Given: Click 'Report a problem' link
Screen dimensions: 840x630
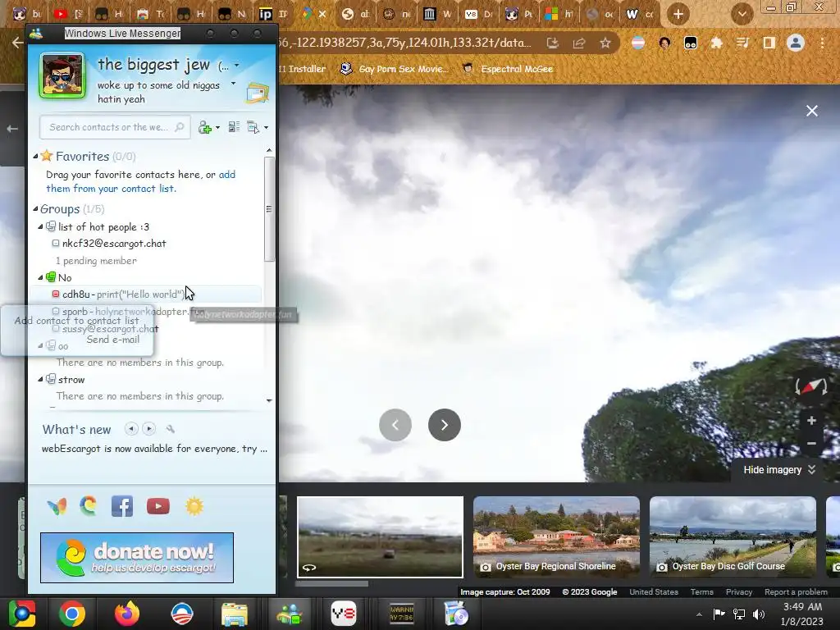Looking at the screenshot, I should point(796,592).
